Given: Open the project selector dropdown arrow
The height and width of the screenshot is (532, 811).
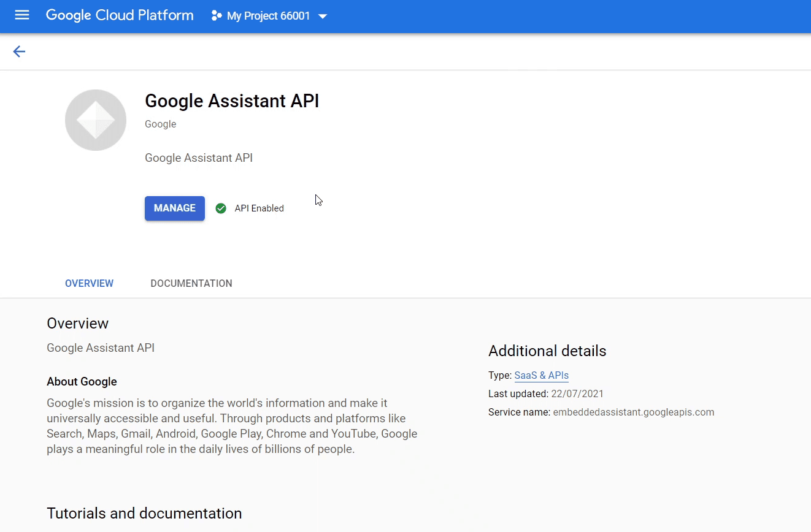Looking at the screenshot, I should pyautogui.click(x=323, y=17).
